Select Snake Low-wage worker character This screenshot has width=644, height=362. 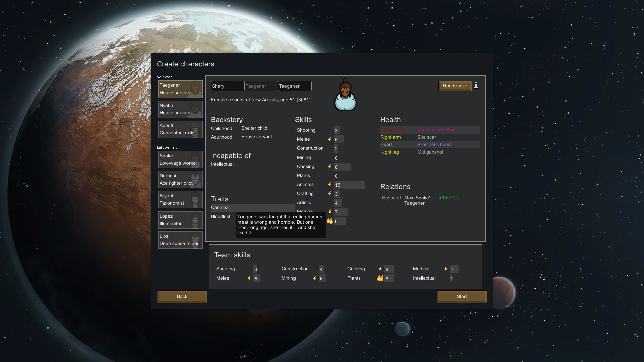(179, 159)
